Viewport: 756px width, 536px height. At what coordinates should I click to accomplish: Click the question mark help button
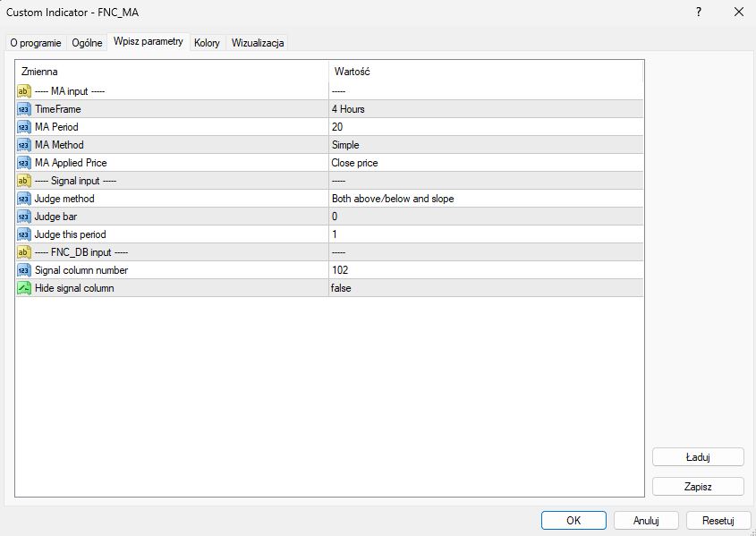pyautogui.click(x=698, y=12)
